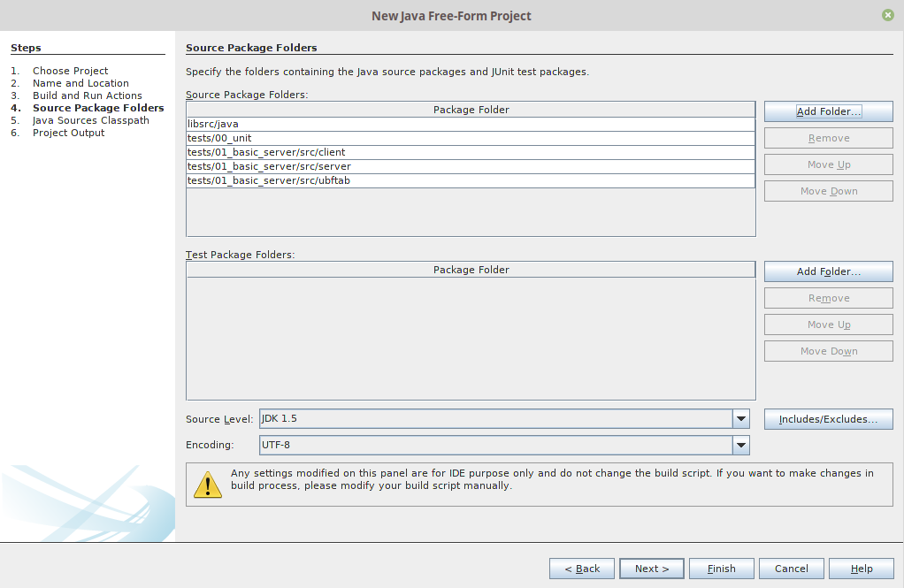Click inside the empty Test Package Folders list
This screenshot has height=588, width=904.
(x=471, y=336)
